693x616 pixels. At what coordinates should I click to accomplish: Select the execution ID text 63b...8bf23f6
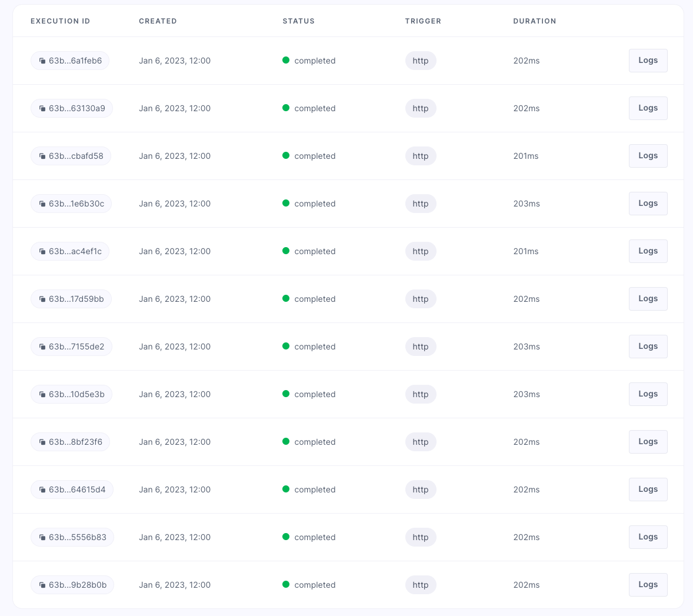tap(75, 442)
